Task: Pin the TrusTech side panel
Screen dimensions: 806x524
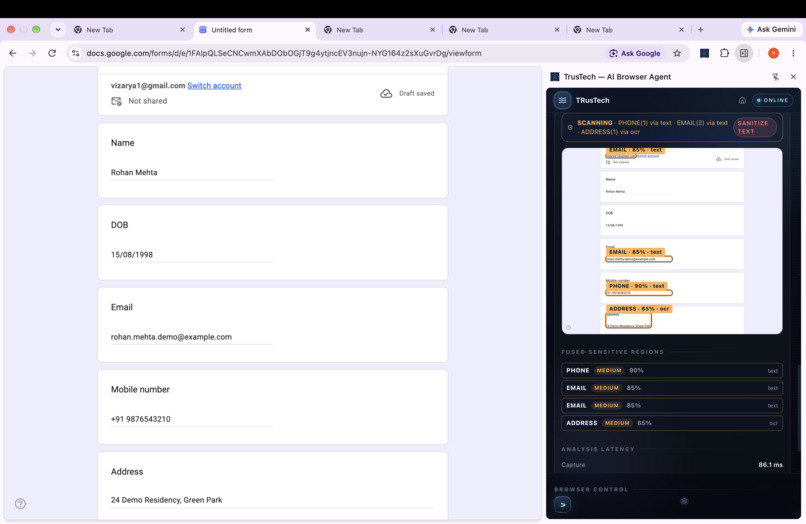Action: tap(775, 77)
